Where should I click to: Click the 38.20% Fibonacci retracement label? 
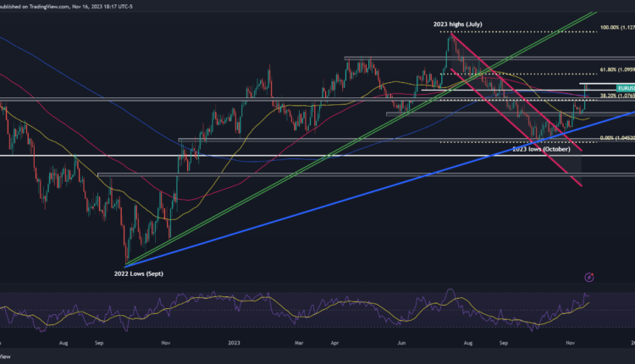click(616, 96)
